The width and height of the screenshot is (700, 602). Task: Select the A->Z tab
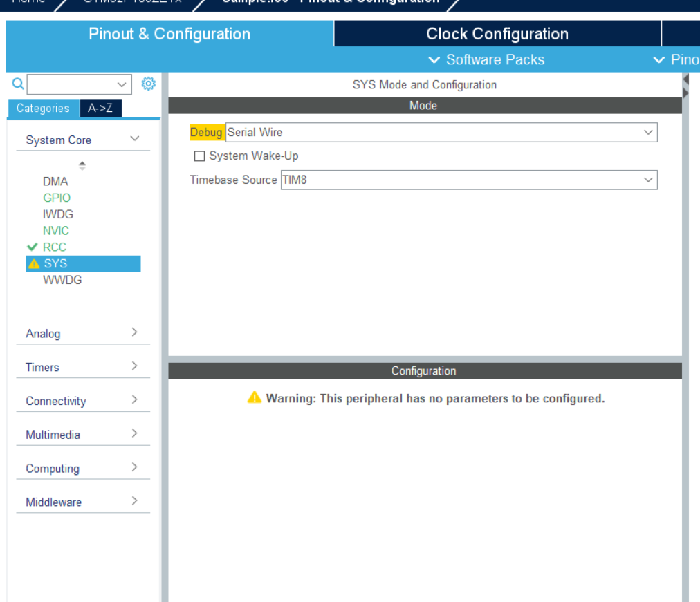[100, 109]
